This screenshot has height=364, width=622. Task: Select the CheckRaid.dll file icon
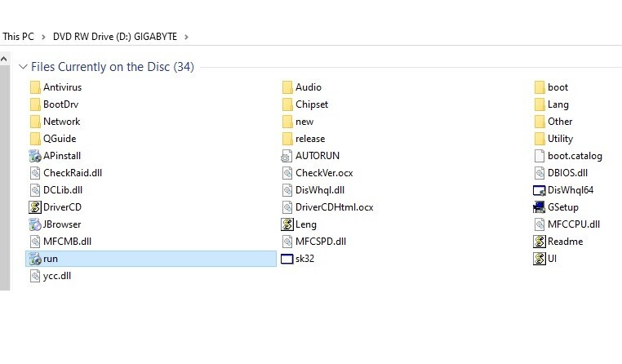tap(35, 173)
